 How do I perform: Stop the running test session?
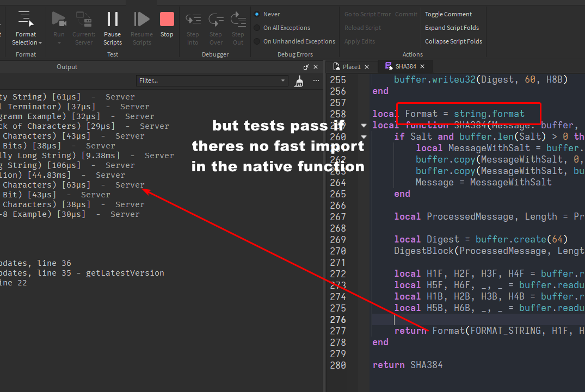point(167,24)
